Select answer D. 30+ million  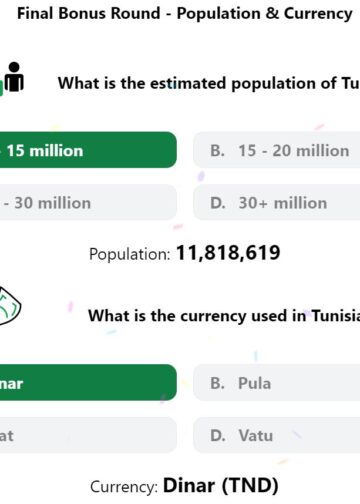point(276,202)
